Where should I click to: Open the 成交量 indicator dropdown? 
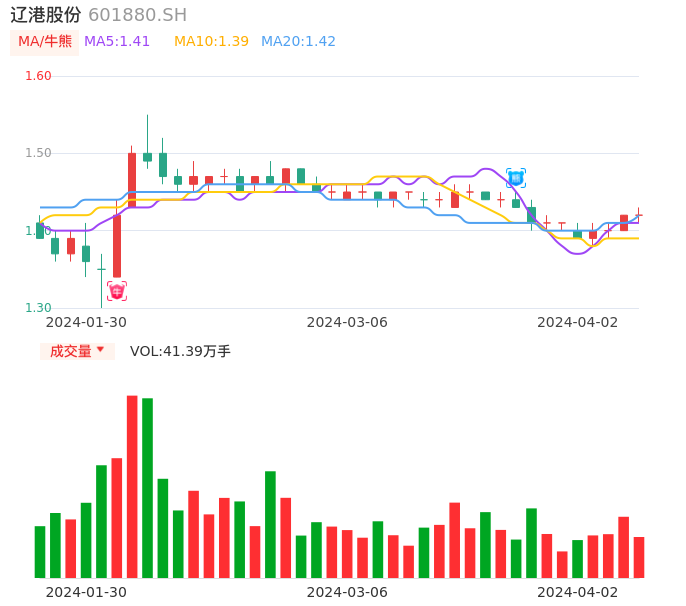(77, 351)
